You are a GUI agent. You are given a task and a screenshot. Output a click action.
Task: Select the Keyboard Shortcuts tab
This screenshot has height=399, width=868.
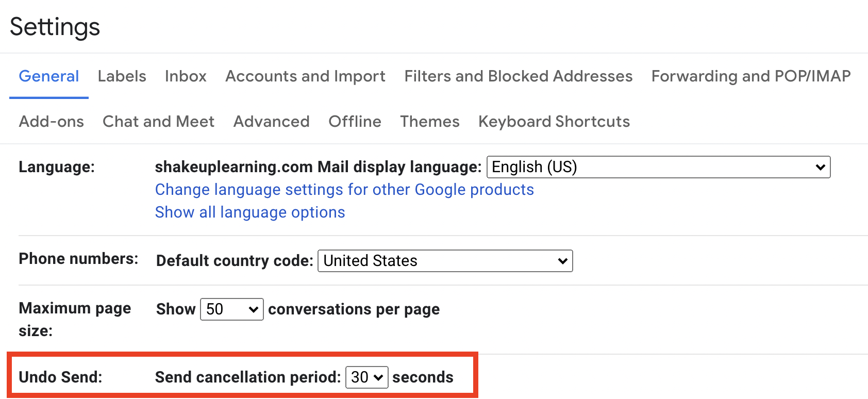coord(554,122)
